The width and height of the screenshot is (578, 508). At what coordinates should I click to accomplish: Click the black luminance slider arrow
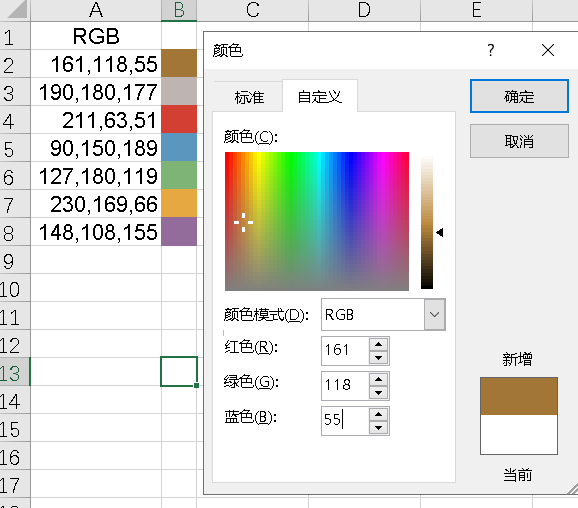[439, 232]
